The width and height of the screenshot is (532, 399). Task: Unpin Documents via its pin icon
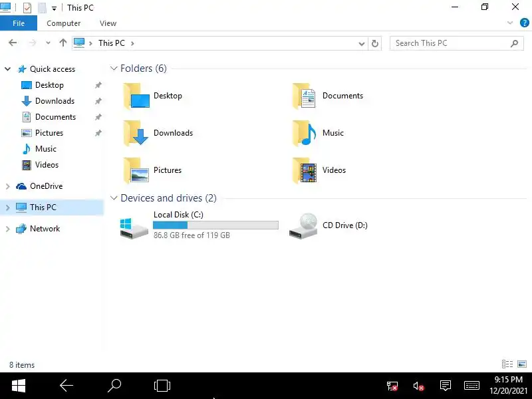tap(98, 117)
